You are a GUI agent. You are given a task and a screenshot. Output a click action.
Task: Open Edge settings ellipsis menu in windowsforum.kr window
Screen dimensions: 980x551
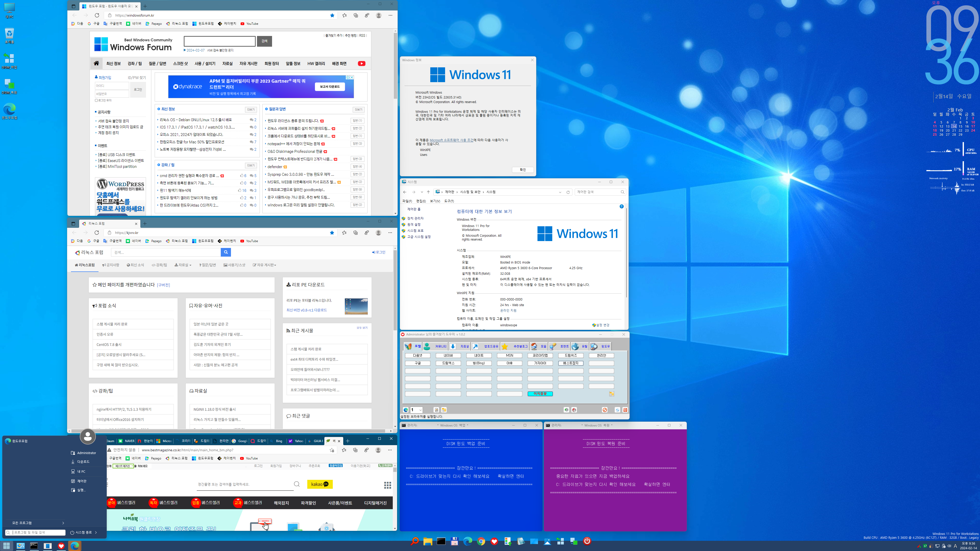390,15
